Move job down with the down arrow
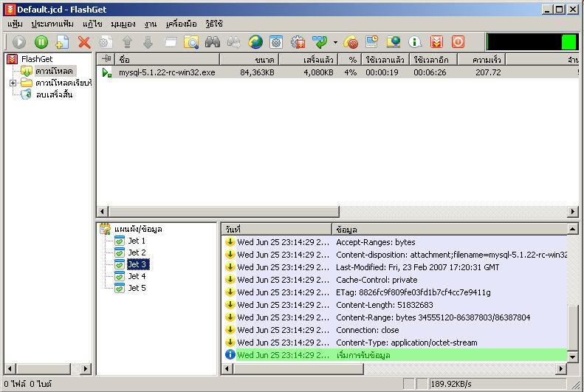 [x=148, y=42]
